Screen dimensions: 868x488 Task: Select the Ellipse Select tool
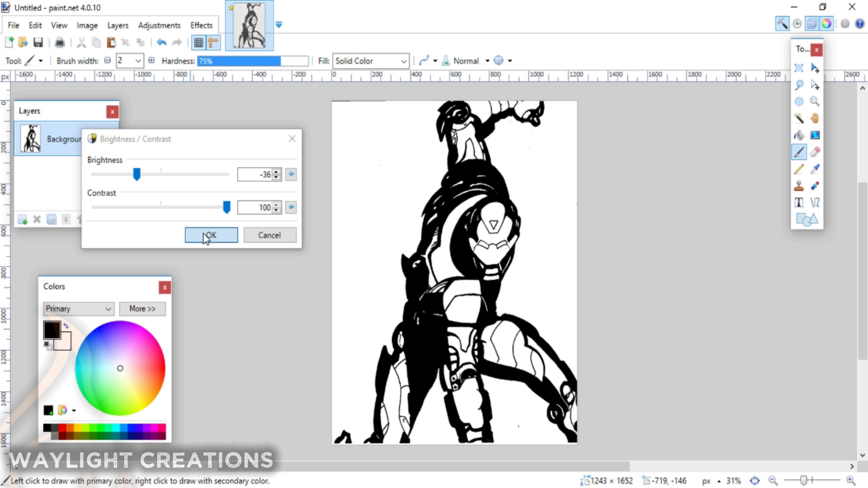799,102
